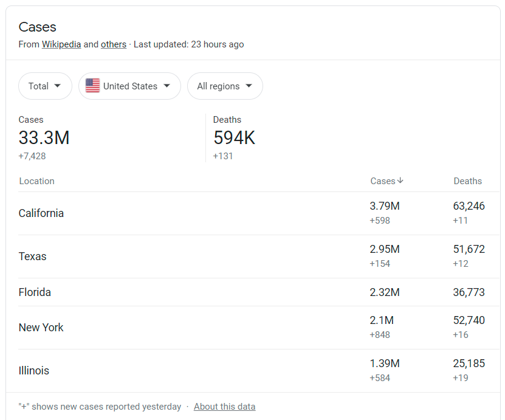Click the About this data link
505x420 pixels.
[224, 407]
